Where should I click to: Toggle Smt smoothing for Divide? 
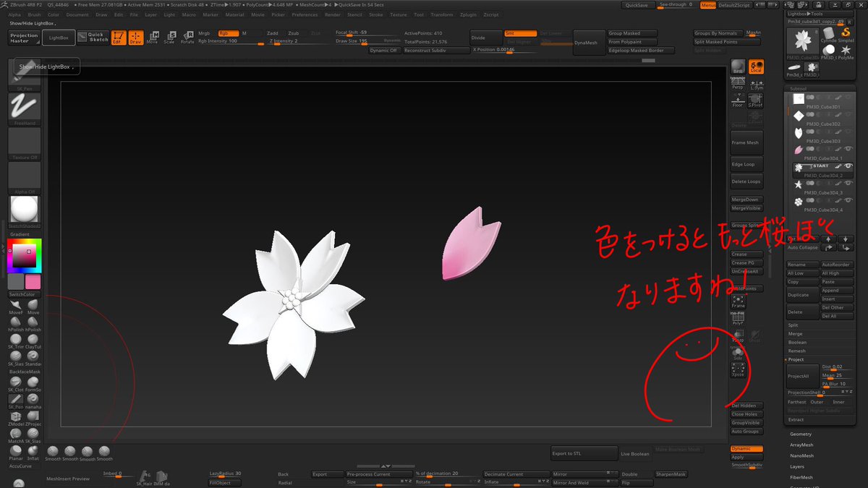tap(520, 33)
